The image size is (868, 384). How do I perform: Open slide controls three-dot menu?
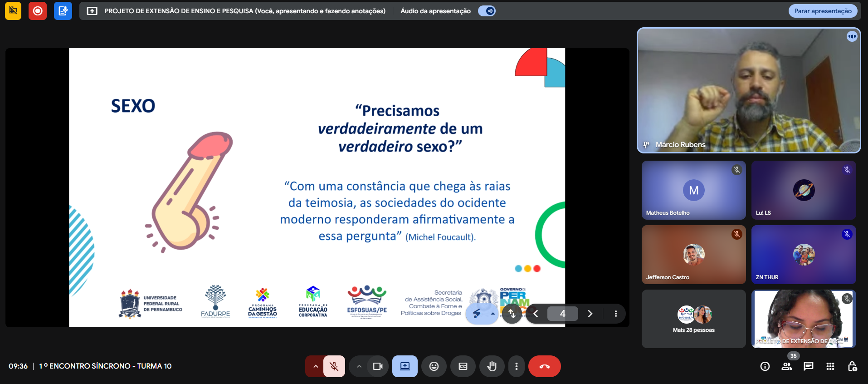coord(615,314)
